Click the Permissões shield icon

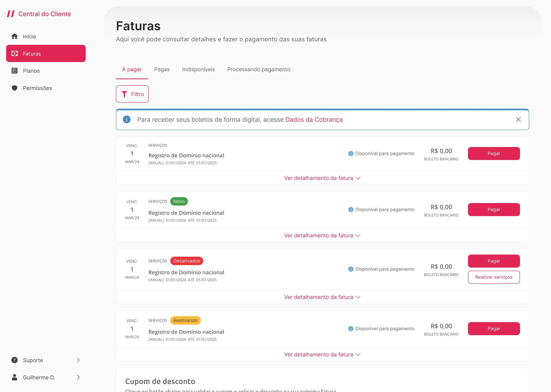15,88
